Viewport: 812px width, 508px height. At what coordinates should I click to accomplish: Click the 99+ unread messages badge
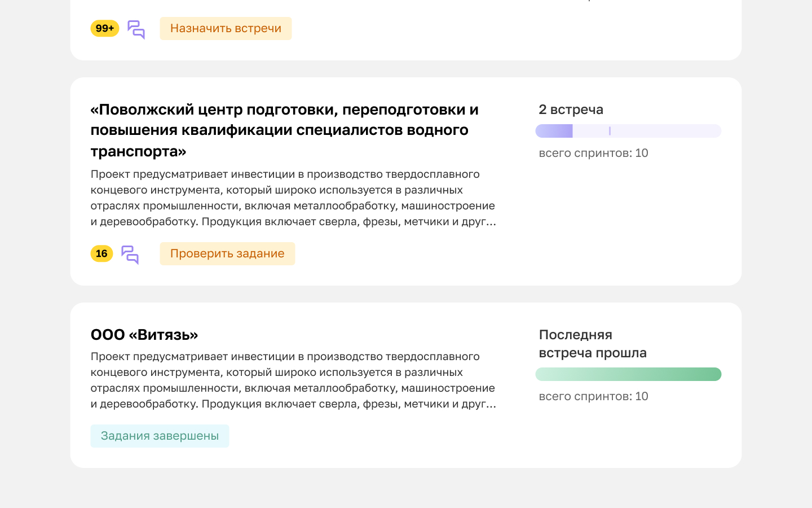click(105, 28)
